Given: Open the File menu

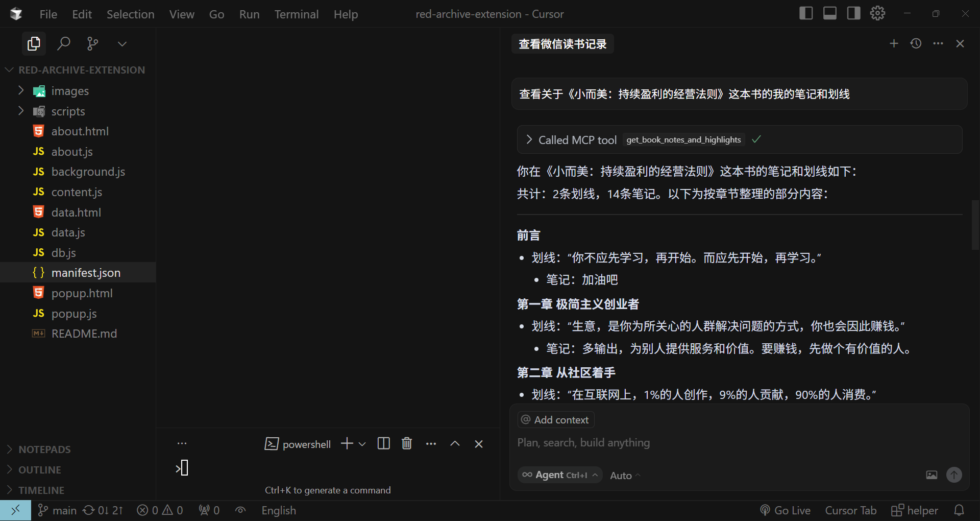Looking at the screenshot, I should click(48, 14).
